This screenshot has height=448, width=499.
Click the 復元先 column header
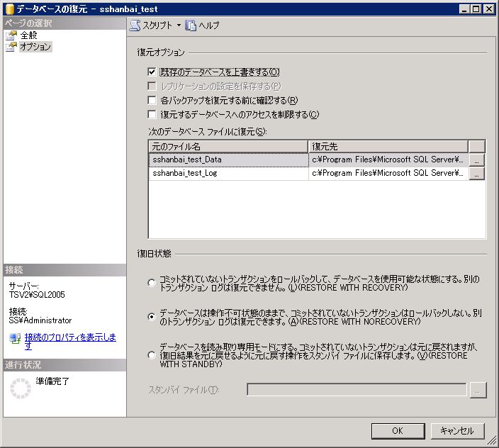388,146
